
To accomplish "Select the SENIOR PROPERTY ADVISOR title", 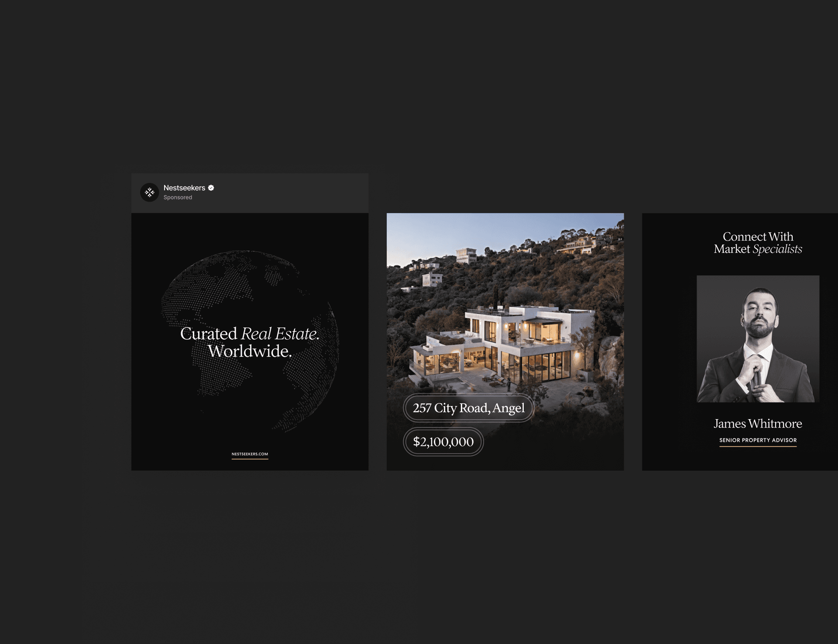I will [758, 440].
